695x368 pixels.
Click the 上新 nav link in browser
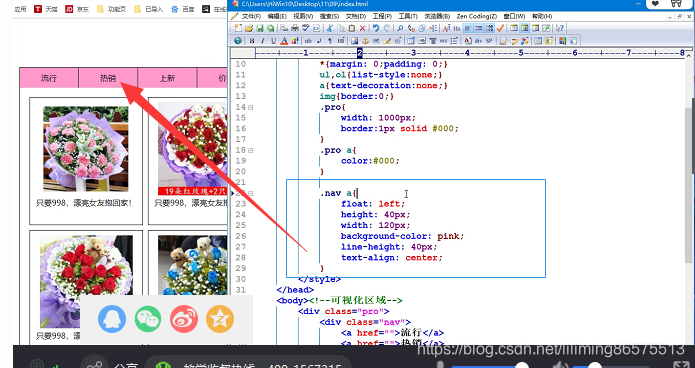(167, 78)
